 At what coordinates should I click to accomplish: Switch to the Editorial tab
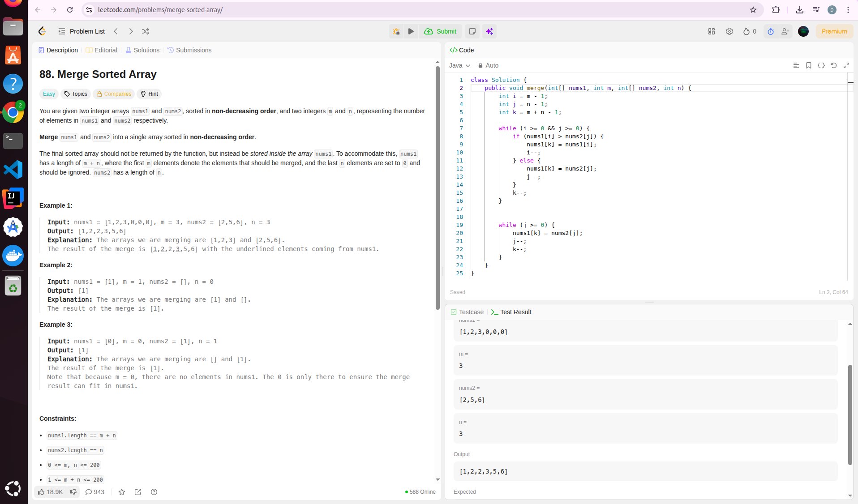102,50
